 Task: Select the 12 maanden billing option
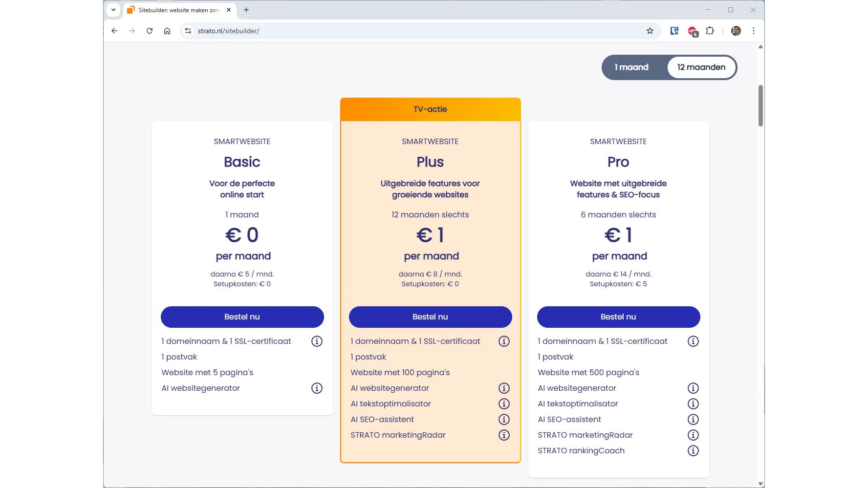pos(701,67)
